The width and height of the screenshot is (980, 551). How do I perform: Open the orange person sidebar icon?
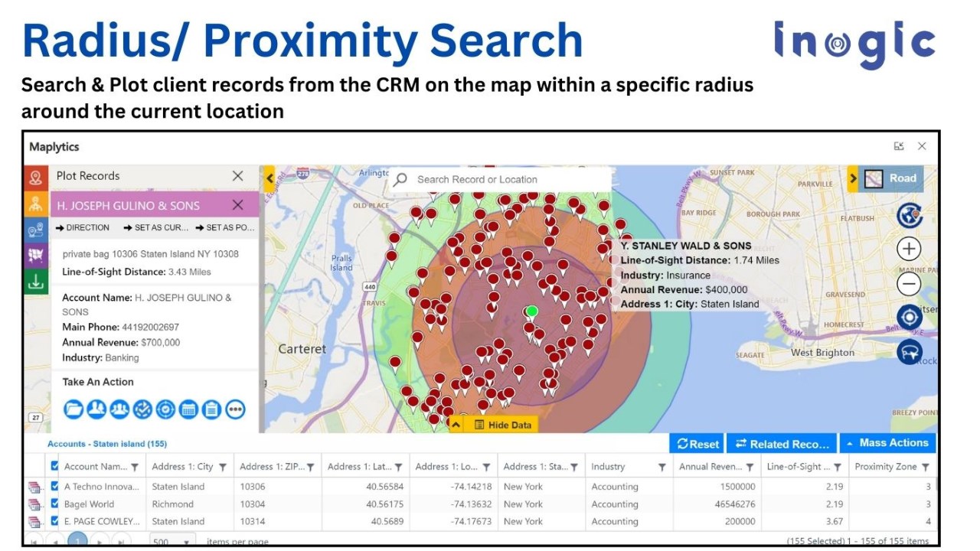coord(35,204)
